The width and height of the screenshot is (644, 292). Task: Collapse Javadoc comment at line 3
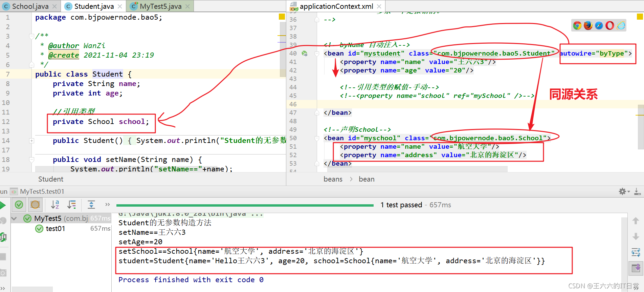tap(31, 36)
